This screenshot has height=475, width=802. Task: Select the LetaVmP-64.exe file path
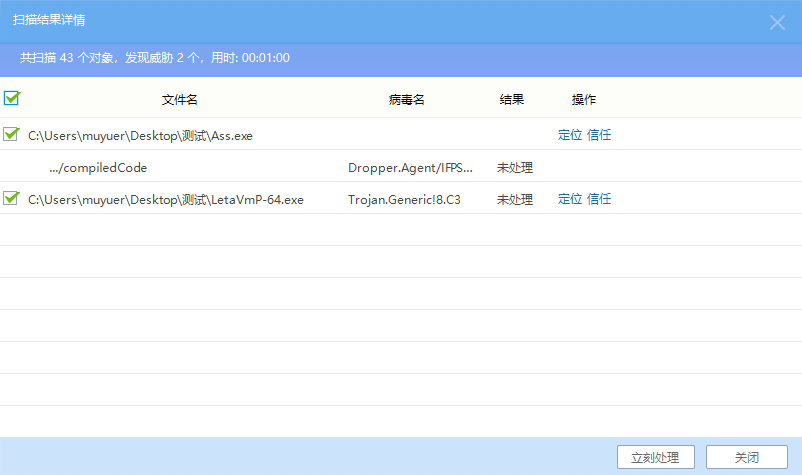[165, 199]
